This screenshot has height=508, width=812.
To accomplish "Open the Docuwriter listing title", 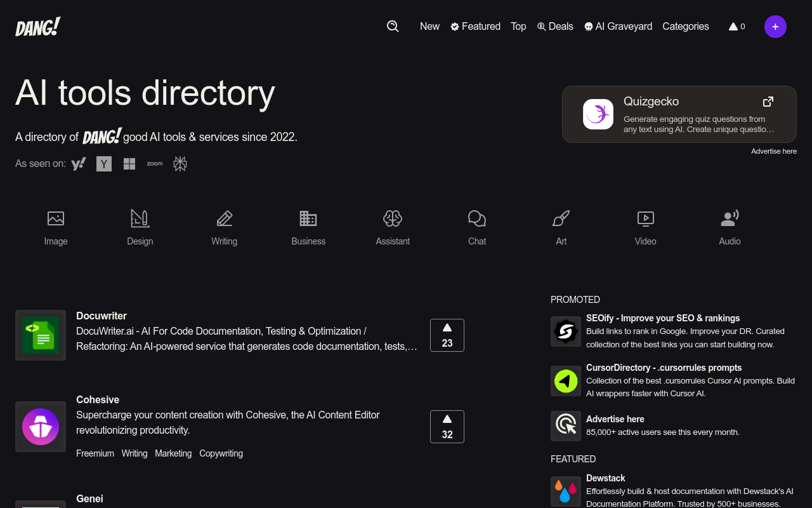I will point(101,316).
